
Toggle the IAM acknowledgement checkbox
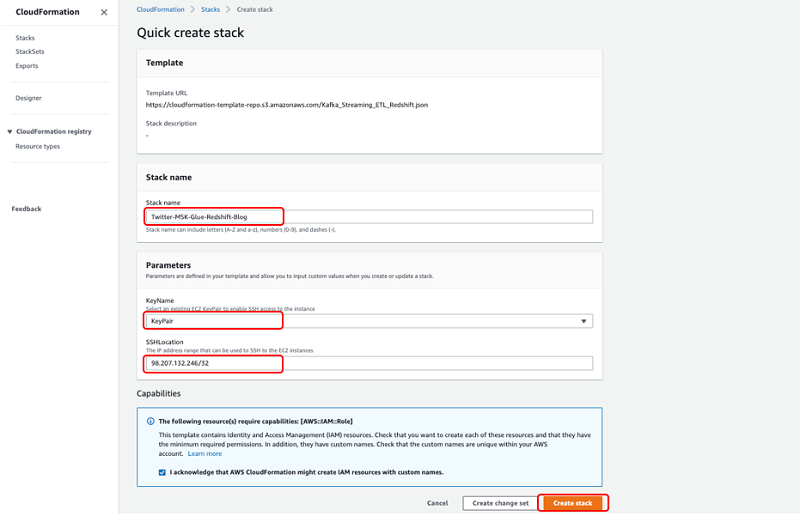(x=162, y=473)
